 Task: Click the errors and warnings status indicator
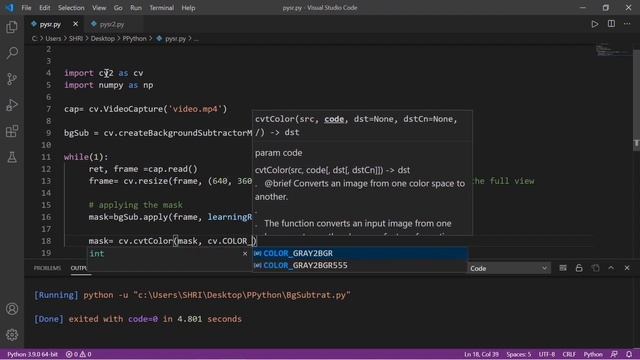pos(78,354)
